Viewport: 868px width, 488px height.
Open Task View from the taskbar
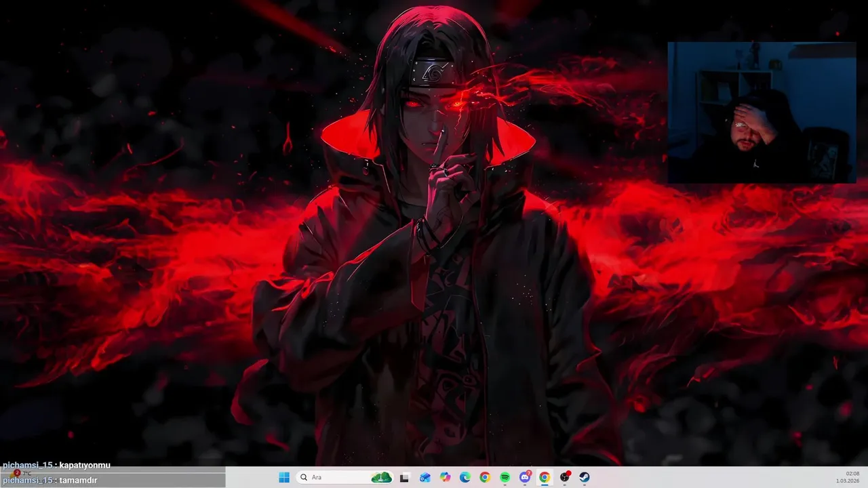[x=405, y=477]
